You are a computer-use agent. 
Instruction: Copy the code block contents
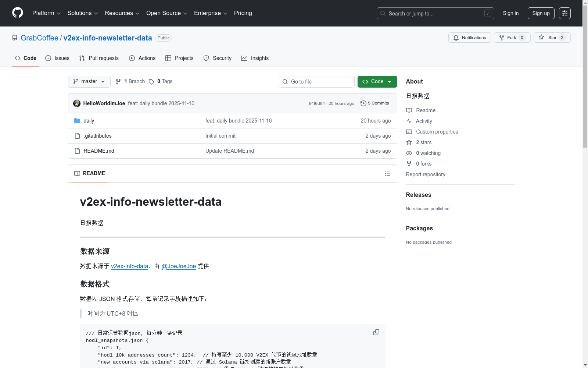[x=376, y=332]
